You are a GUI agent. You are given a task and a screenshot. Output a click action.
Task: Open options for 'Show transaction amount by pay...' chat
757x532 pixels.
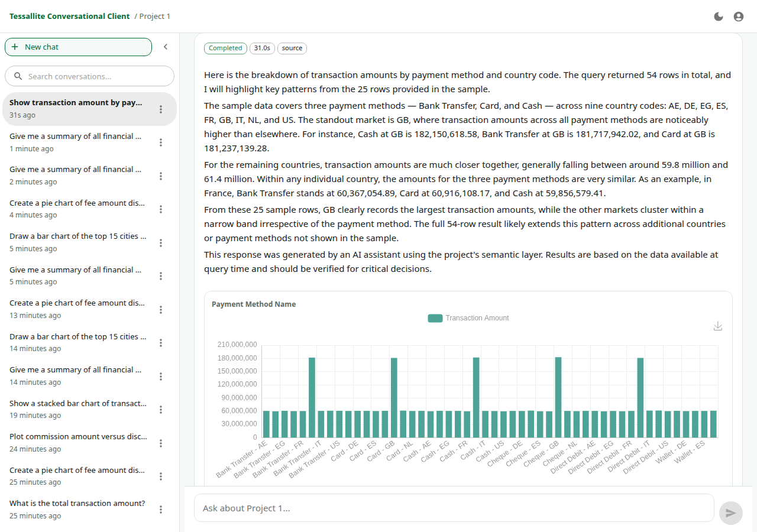[x=161, y=109]
